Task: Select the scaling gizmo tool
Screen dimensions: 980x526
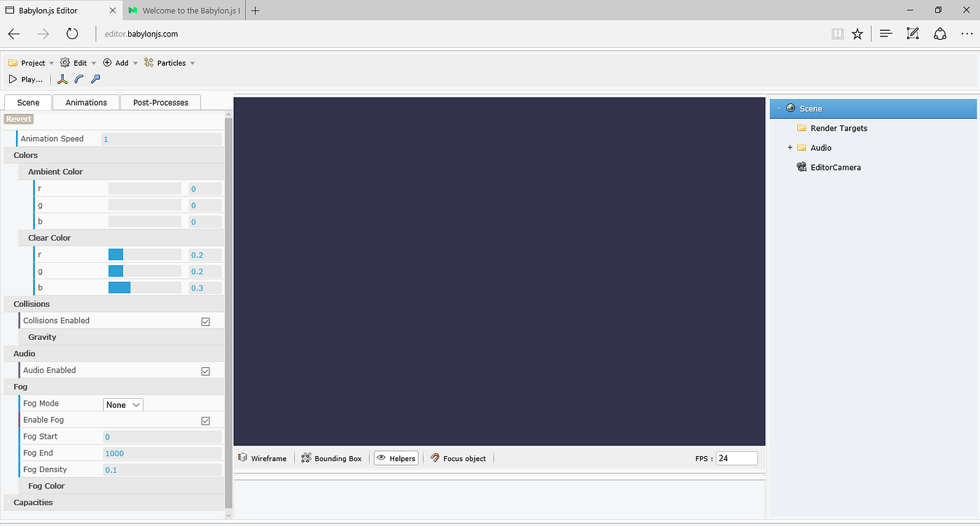Action: (x=95, y=79)
